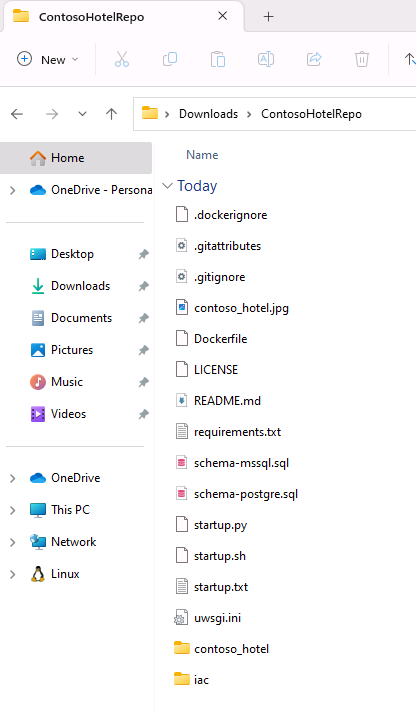Screen dimensions: 416x713
Task: Expand the Linux tree node
Action: [x=13, y=574]
